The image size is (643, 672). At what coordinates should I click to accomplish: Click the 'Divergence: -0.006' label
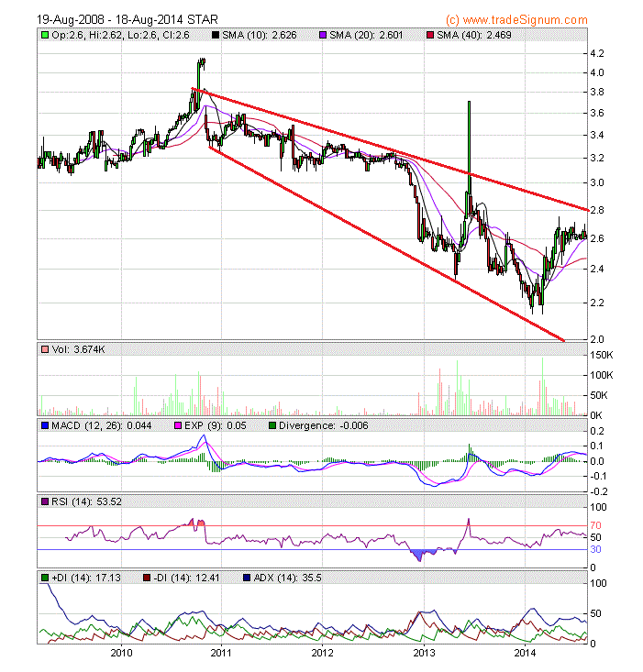click(323, 425)
